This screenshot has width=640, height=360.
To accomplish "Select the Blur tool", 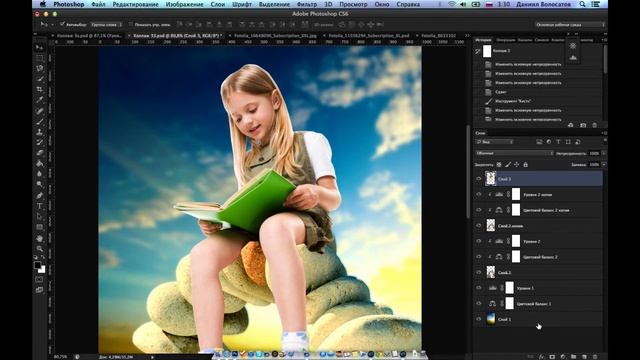I will click(x=40, y=174).
